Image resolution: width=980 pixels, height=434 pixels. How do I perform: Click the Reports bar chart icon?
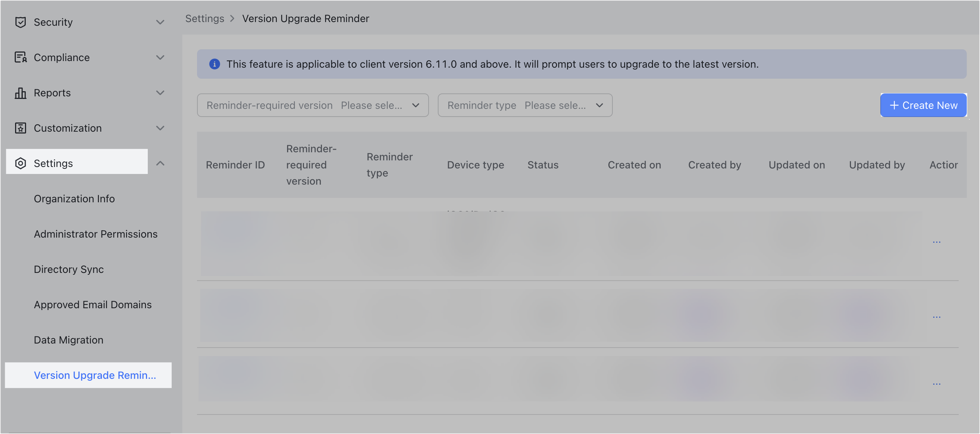coord(21,93)
